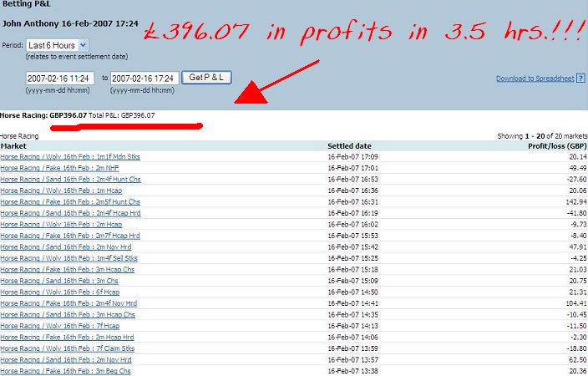The height and width of the screenshot is (376, 588).
Task: Open the help icon beside Download to Spreadsheet
Action: pyautogui.click(x=580, y=78)
